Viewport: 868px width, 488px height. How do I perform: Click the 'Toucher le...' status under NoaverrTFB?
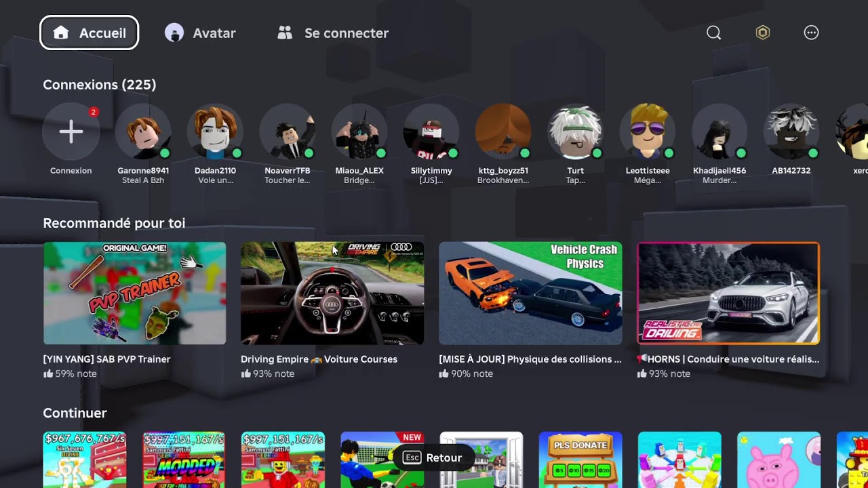pos(288,180)
